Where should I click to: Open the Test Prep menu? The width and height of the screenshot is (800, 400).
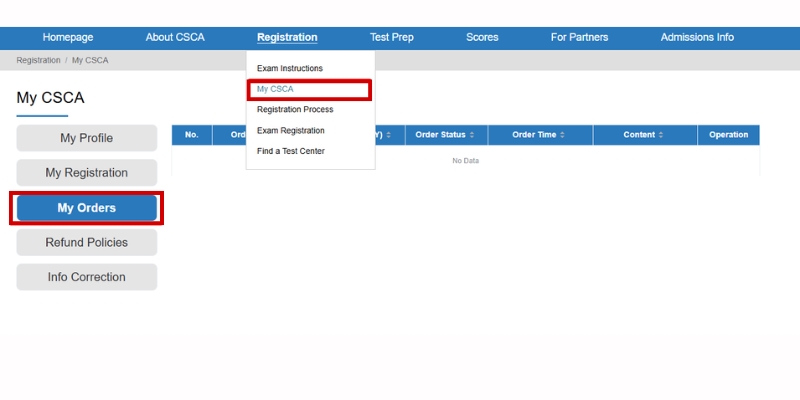(x=392, y=37)
